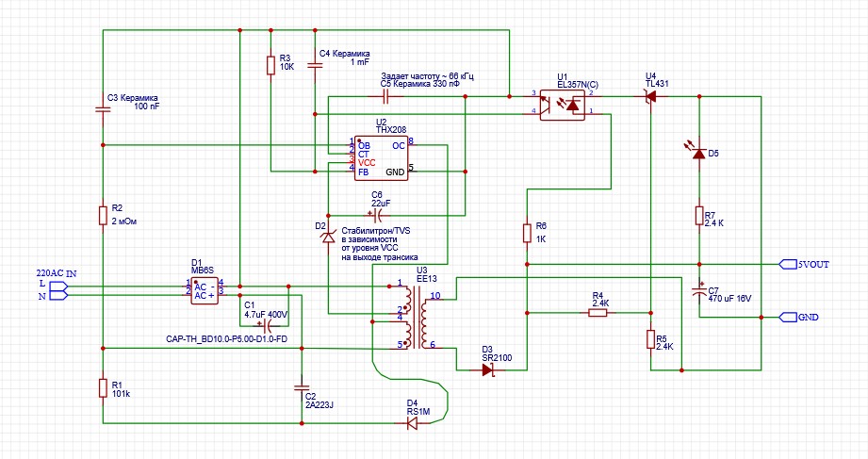Select the RS1M diode D4 symbol
Screen dimensions: 868x459
pyautogui.click(x=413, y=423)
